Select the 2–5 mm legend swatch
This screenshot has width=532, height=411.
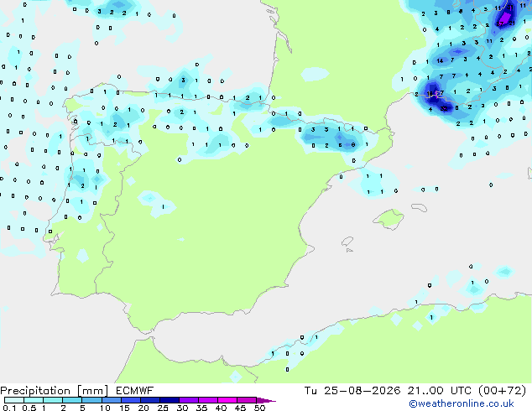(72, 400)
